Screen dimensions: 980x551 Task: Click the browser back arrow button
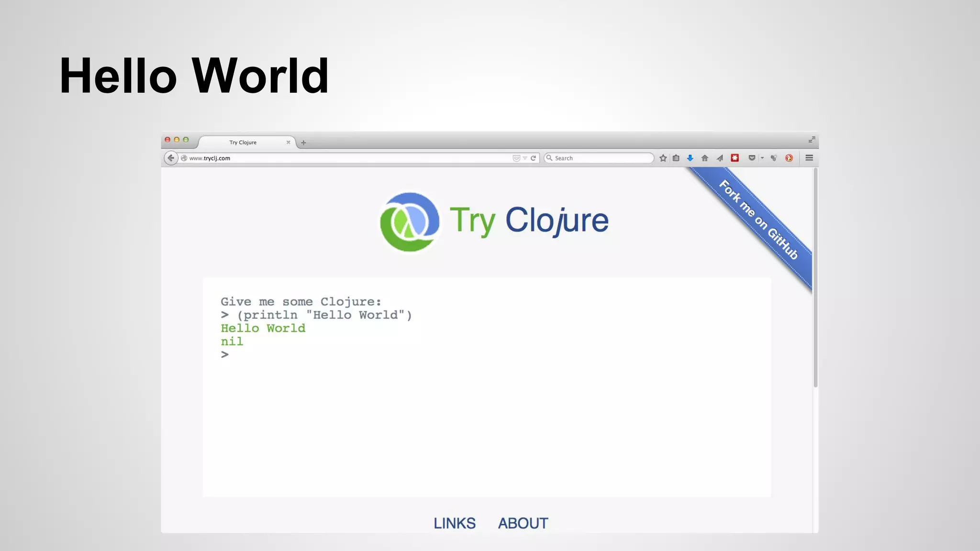171,158
